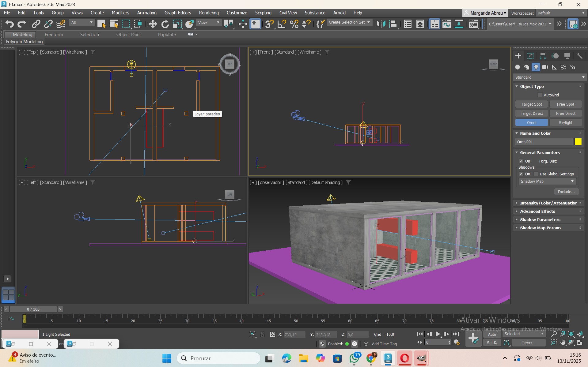Uncheck the Shadows On checkbox
The width and height of the screenshot is (588, 367).
click(521, 174)
